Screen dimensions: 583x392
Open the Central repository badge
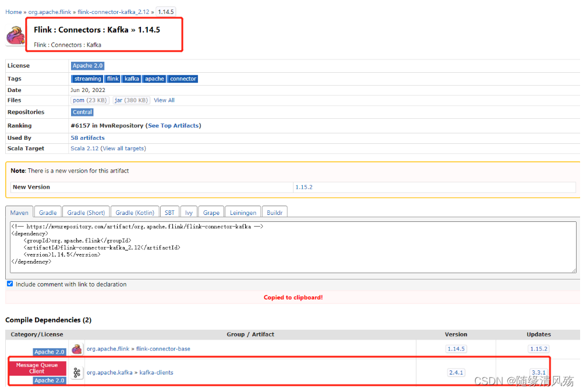[x=82, y=112]
